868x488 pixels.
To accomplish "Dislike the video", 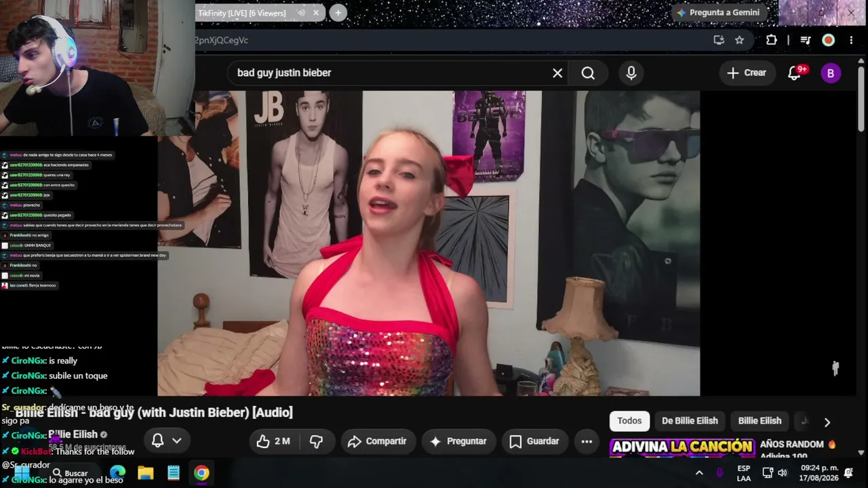I will [x=316, y=441].
